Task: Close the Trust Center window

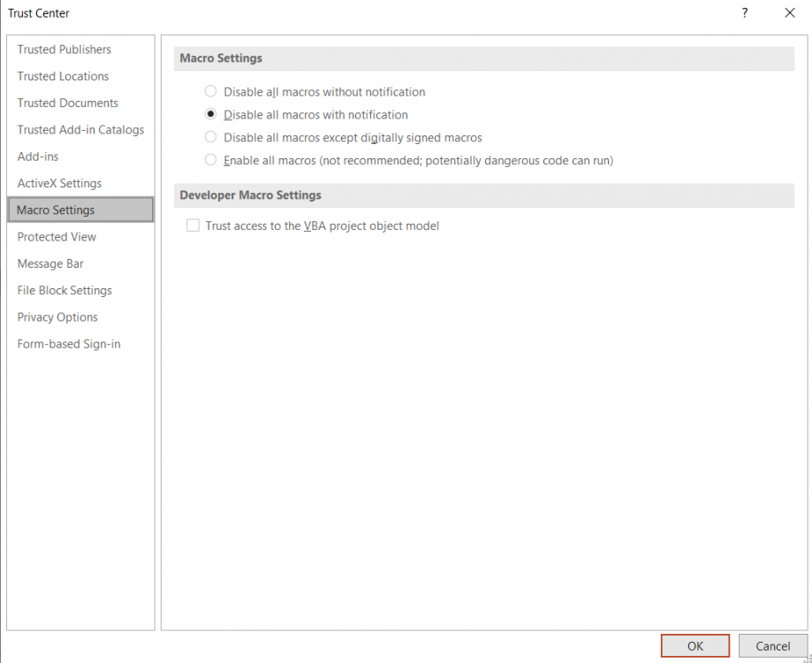Action: click(x=790, y=13)
